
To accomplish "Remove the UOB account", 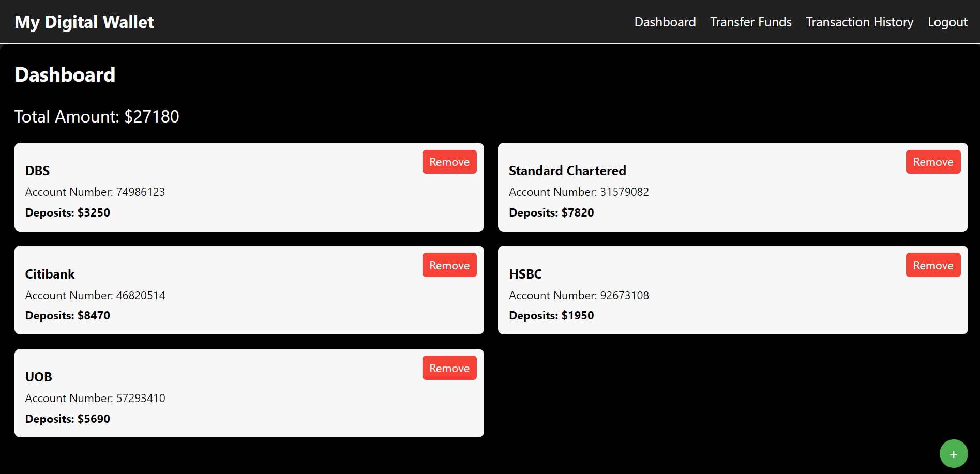I will tap(449, 368).
